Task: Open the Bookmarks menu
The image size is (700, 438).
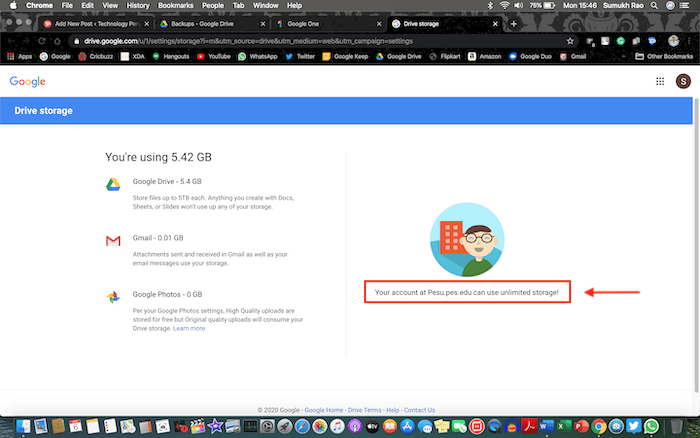Action: (x=175, y=5)
